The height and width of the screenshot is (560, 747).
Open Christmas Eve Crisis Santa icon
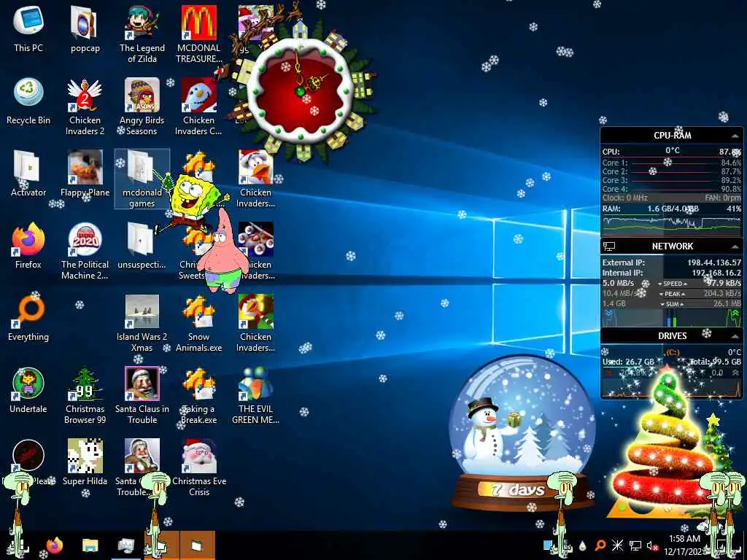[199, 467]
